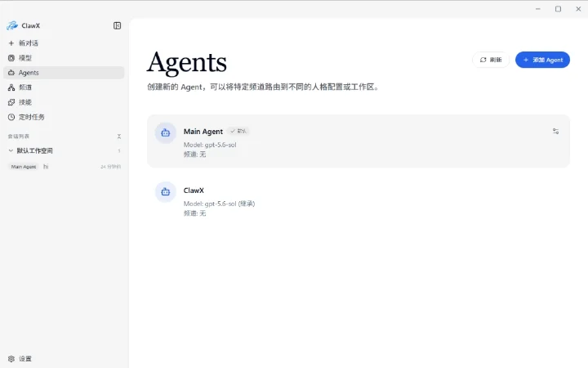Screen dimensions: 588x368
Task: Click the ClawX logo icon
Action: click(12, 25)
